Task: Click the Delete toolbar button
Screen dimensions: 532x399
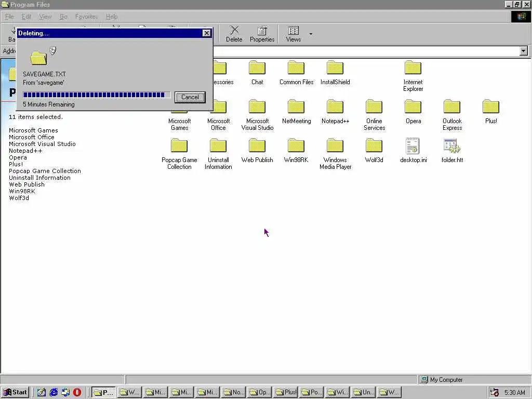Action: tap(234, 34)
